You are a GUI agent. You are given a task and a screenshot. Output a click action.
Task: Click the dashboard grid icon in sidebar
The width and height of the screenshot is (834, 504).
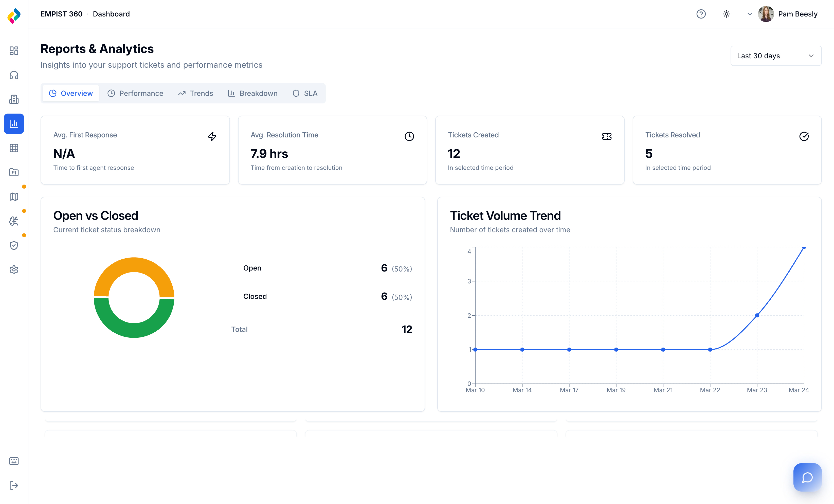[14, 51]
